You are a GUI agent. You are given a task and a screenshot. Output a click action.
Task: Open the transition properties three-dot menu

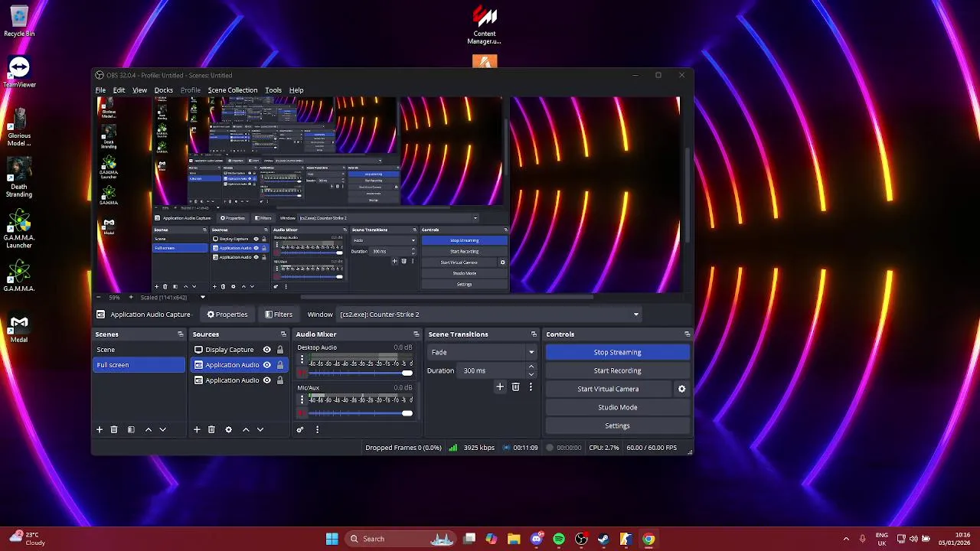531,387
